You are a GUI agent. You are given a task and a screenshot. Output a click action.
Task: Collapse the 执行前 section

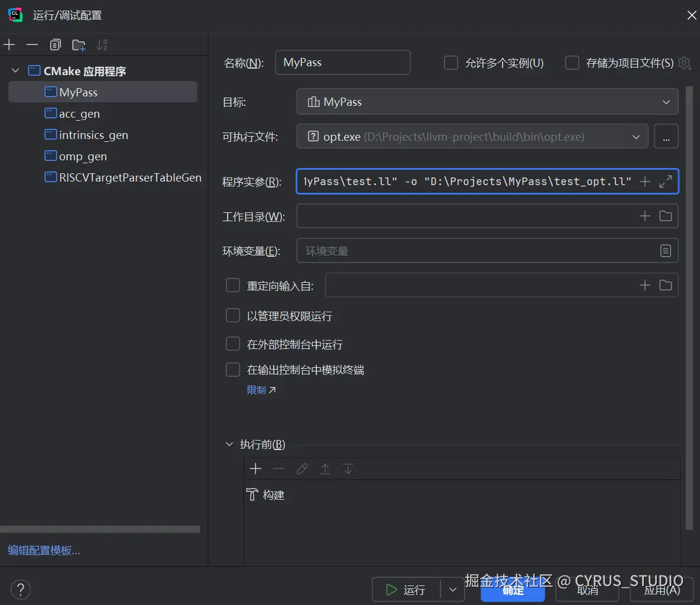229,444
